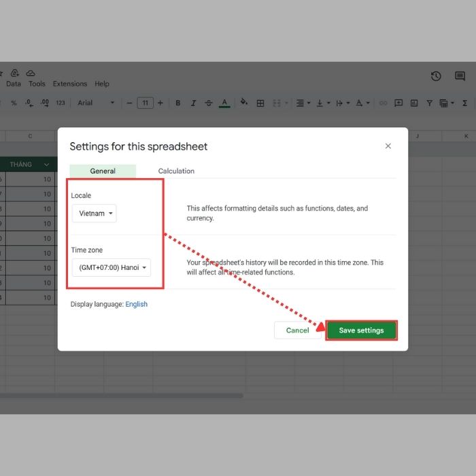Open the Help menu
Viewport: 476px width, 476px height.
102,84
